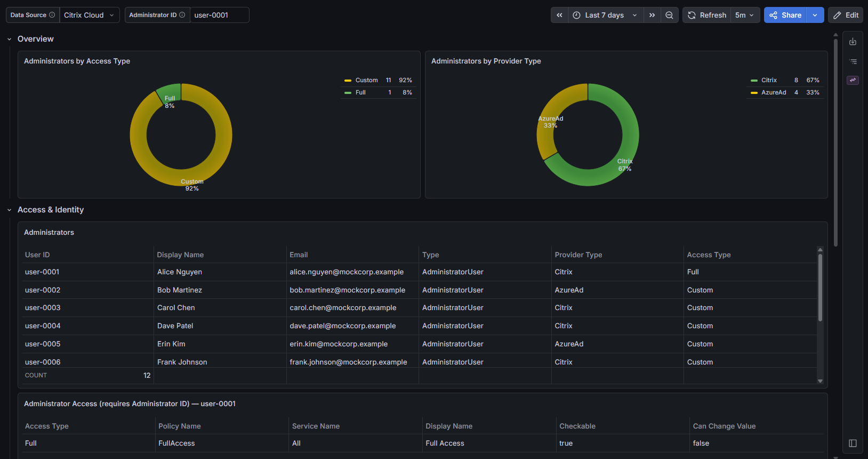Open Administrators by Provider Type panel title
This screenshot has height=459, width=868.
(486, 61)
